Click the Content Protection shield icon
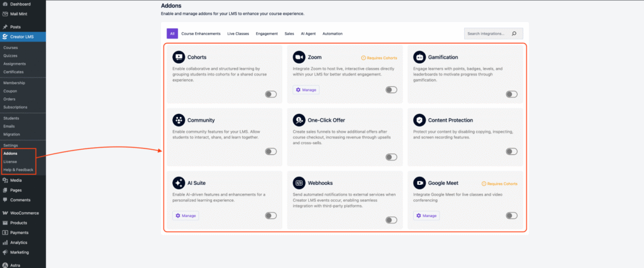This screenshot has width=644, height=268. click(x=419, y=120)
